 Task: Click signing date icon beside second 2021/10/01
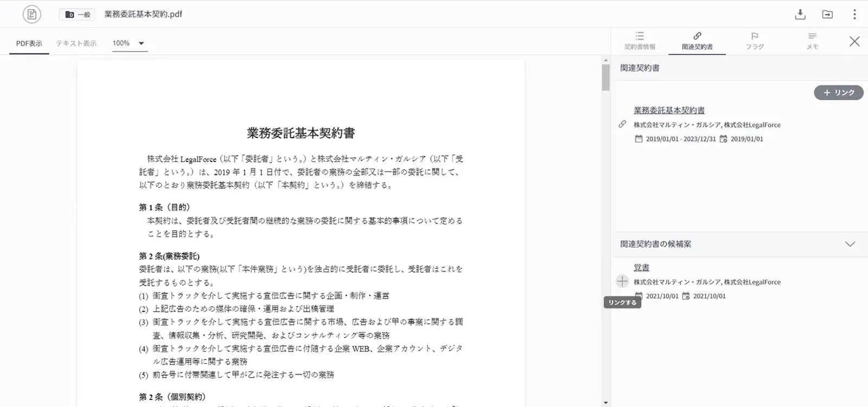[x=686, y=296]
